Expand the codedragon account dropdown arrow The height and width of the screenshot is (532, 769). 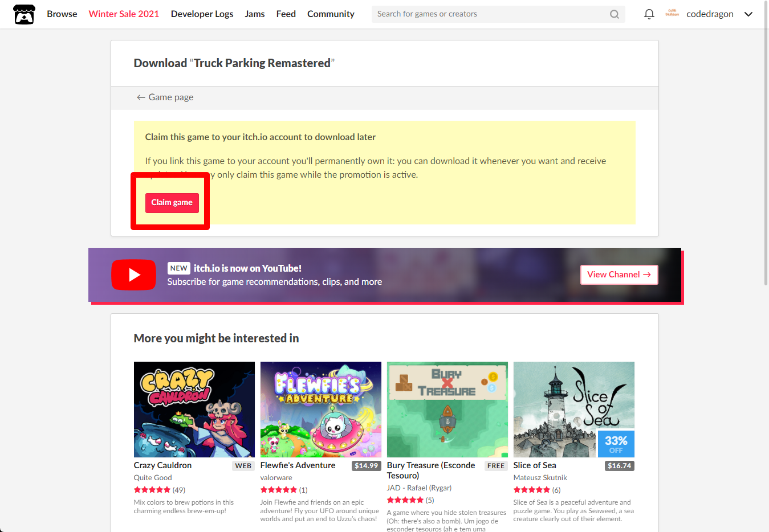(x=748, y=14)
